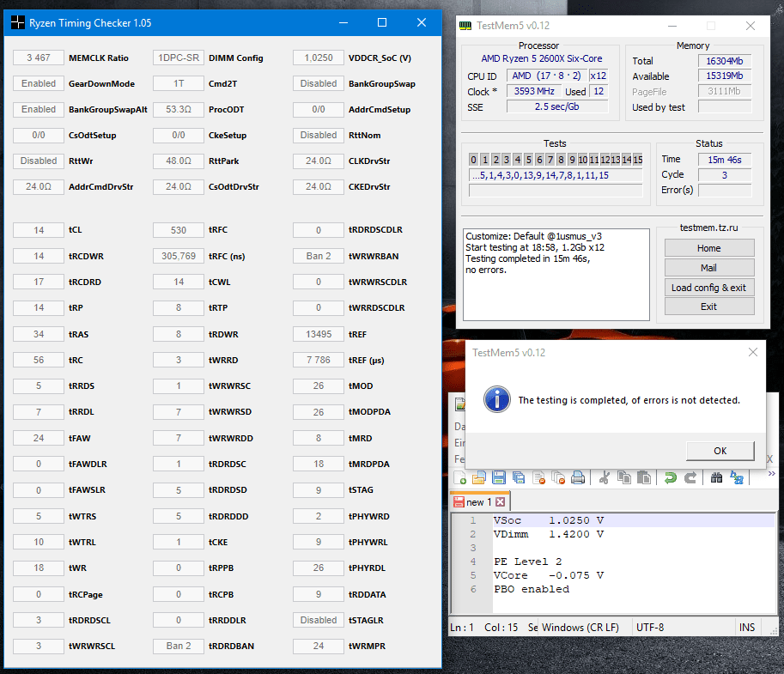Click the grey Redo arrow icon
The width and height of the screenshot is (784, 674).
point(690,478)
